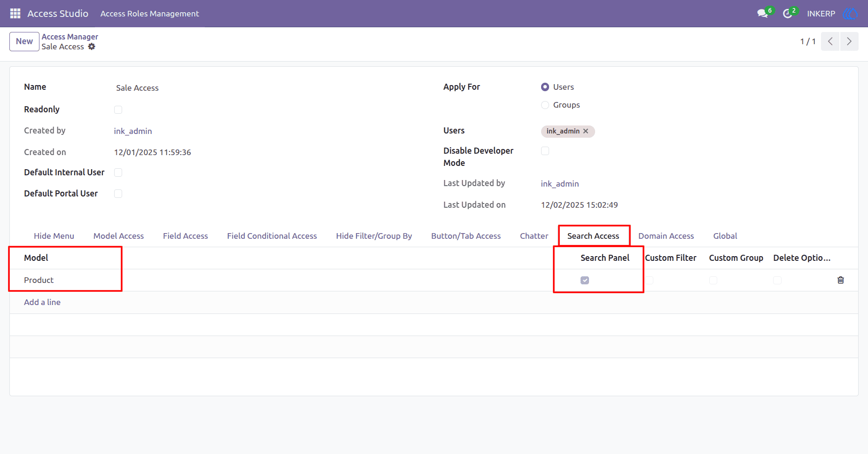Open the Domain Access tab
Screen dimensions: 868x454
(666, 236)
